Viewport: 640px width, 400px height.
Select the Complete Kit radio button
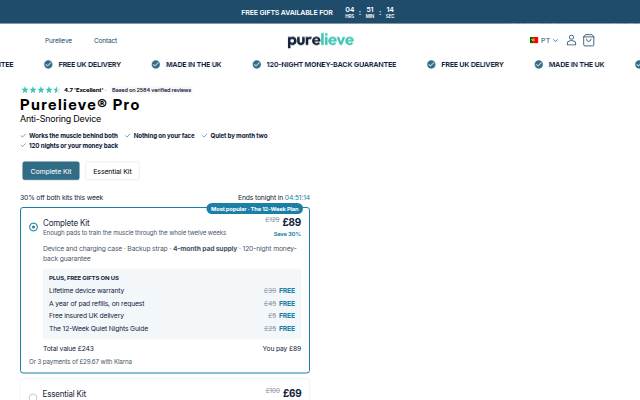(x=33, y=227)
